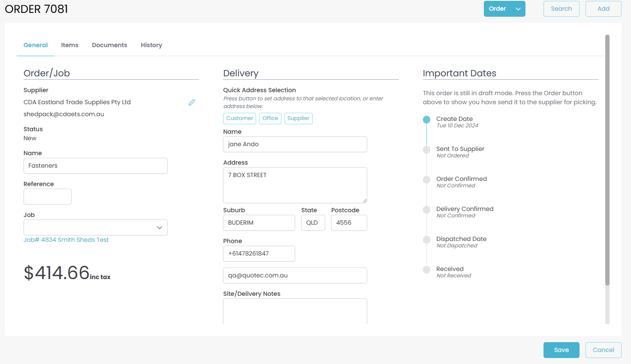Click the Create Date timeline marker dot
Image resolution: width=631 pixels, height=364 pixels.
click(x=426, y=120)
